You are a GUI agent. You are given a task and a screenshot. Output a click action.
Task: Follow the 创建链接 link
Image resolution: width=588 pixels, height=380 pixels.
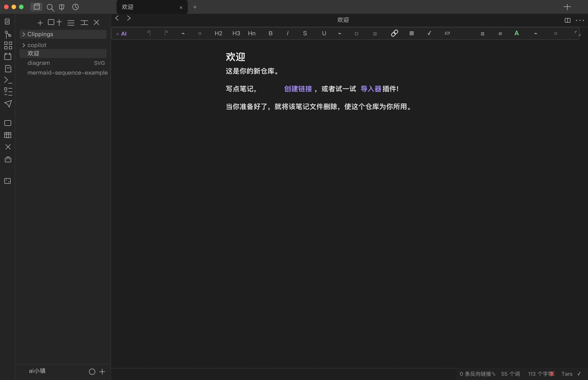298,89
